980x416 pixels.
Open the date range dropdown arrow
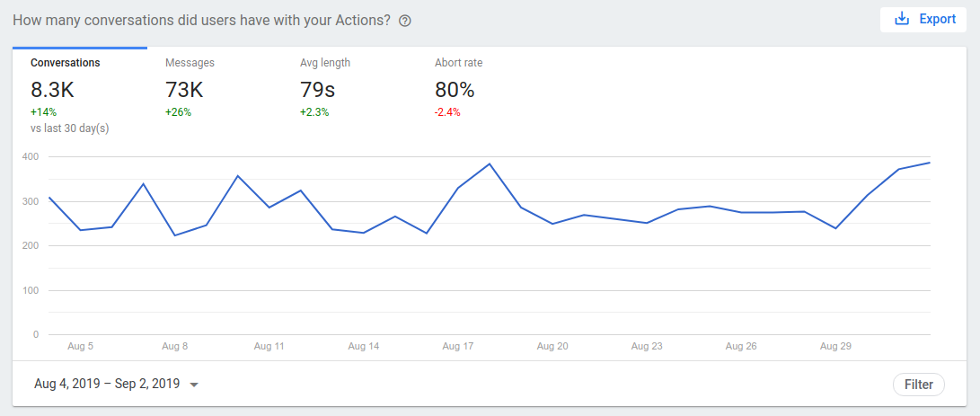click(x=194, y=385)
